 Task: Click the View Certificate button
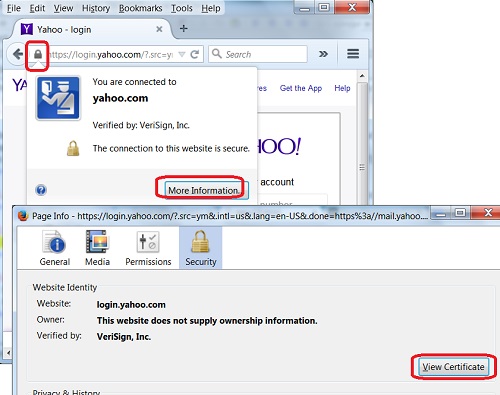click(x=453, y=367)
